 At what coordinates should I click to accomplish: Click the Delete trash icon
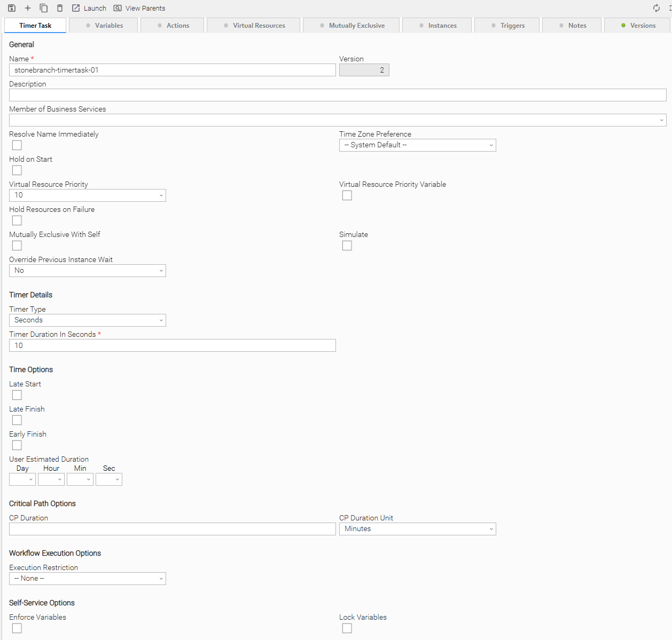[60, 8]
